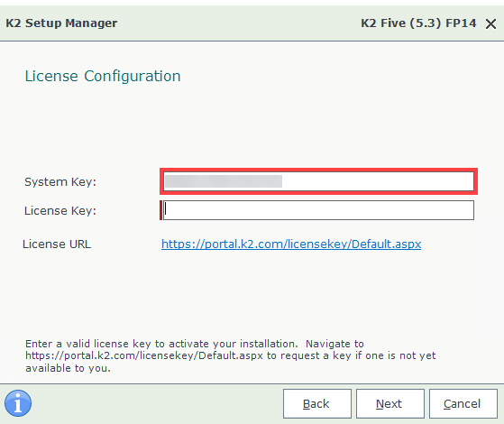This screenshot has height=424, width=504.
Task: Cancel the setup wizard
Action: point(463,404)
